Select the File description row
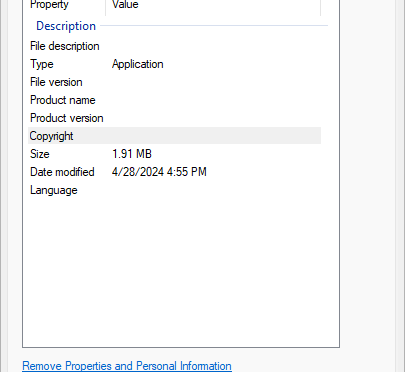Viewport: 405px width, 372px height. pyautogui.click(x=174, y=46)
